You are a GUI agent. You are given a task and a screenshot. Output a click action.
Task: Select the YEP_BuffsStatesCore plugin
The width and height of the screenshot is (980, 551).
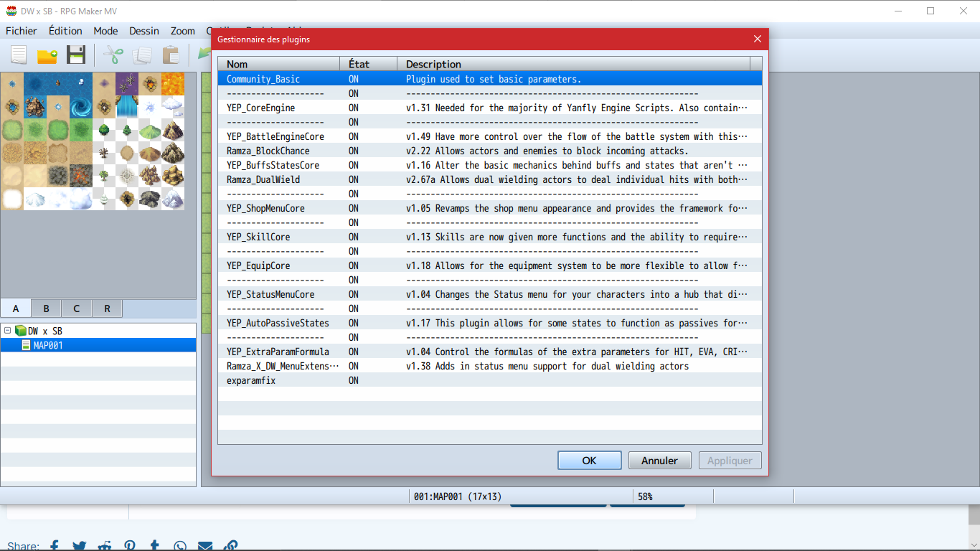(x=490, y=165)
